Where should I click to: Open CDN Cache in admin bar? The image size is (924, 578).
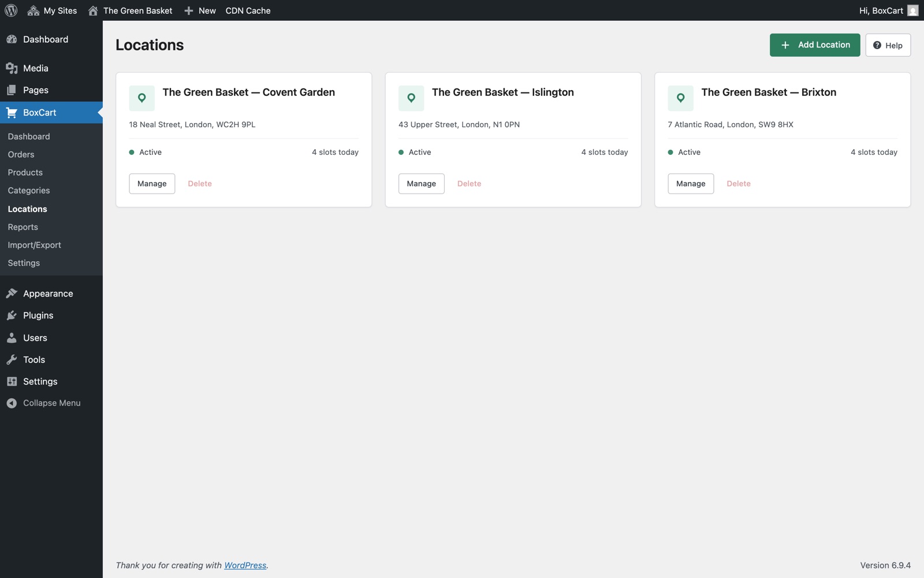[x=248, y=10]
